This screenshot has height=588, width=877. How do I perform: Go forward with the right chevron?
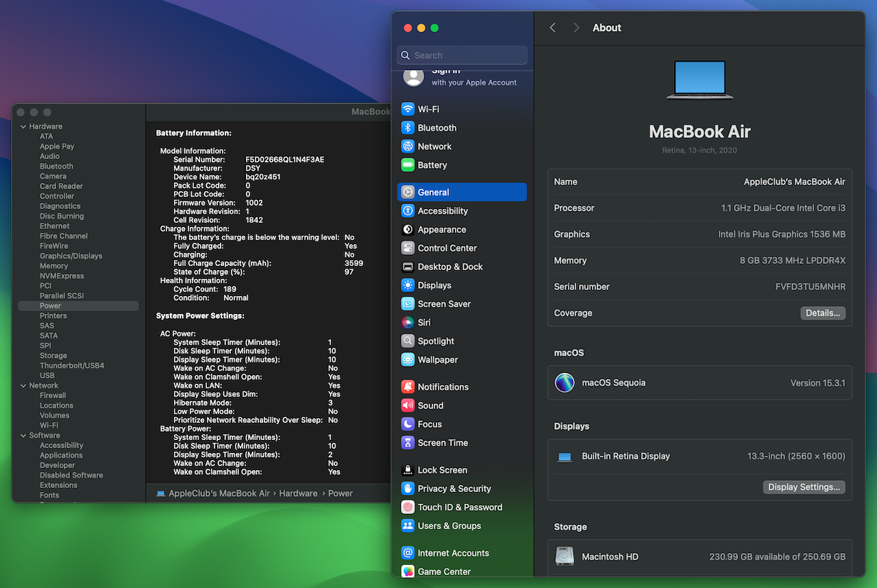click(576, 27)
